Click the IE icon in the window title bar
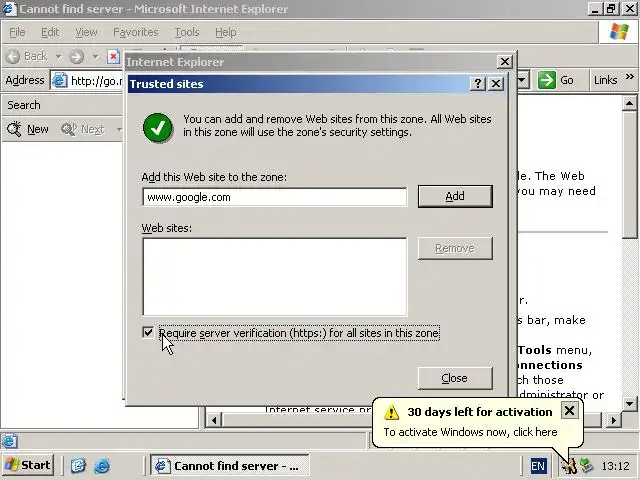Viewport: 640px width, 480px height. (9, 9)
